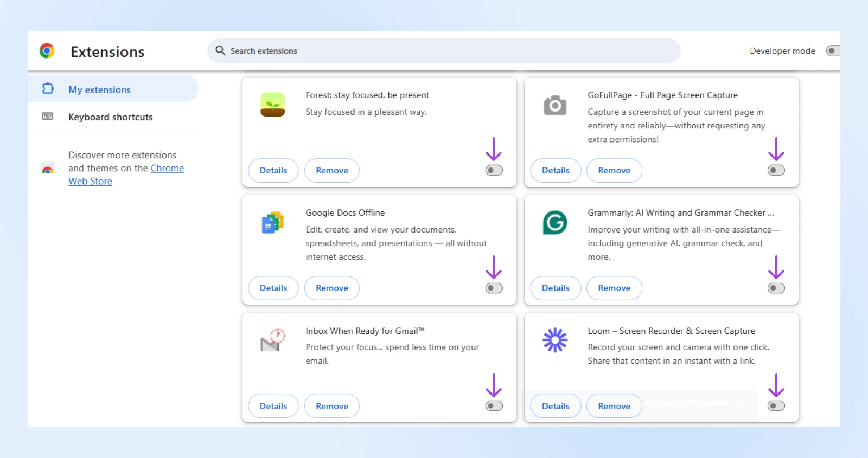The height and width of the screenshot is (458, 868).
Task: Click the My extensions puzzle icon
Action: click(48, 88)
